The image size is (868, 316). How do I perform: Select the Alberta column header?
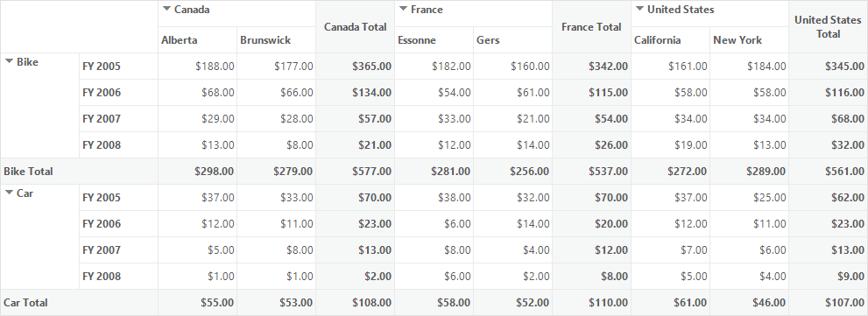click(x=198, y=40)
